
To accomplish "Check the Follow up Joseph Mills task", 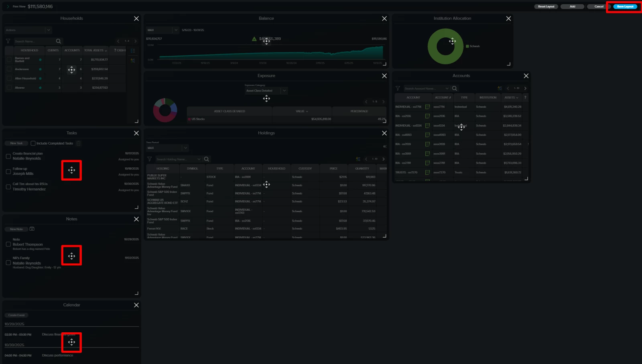I will tap(8, 171).
